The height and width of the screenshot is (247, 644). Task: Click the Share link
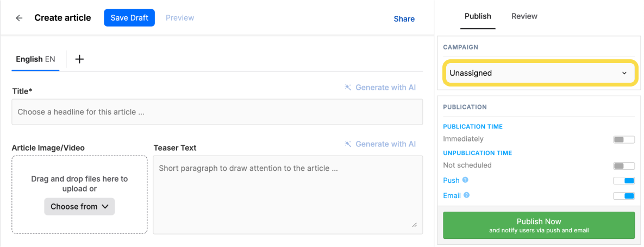click(x=404, y=19)
